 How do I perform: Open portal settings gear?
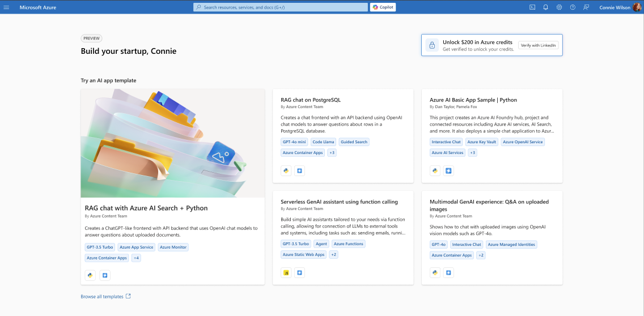point(559,7)
